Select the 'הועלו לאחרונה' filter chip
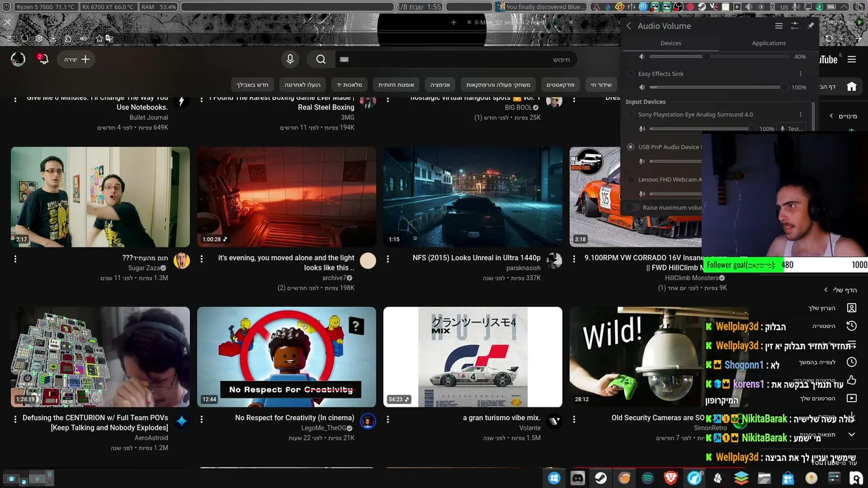 [x=302, y=85]
